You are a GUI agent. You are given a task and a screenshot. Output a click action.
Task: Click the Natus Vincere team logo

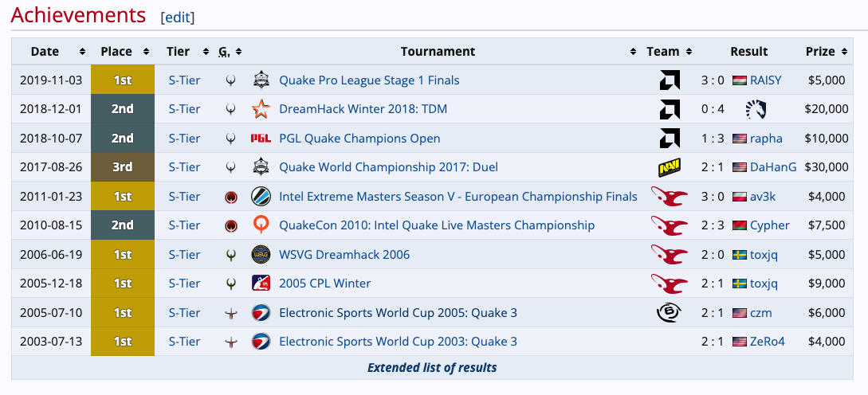coord(669,167)
